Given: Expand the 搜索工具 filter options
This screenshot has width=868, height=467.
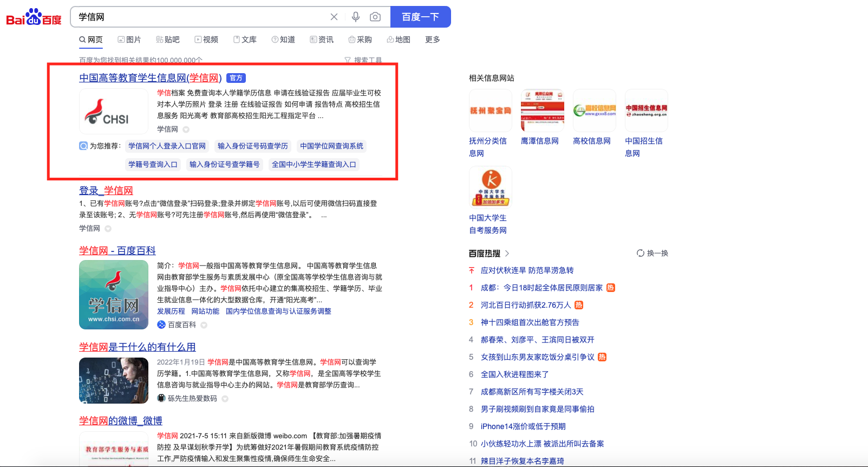Looking at the screenshot, I should point(363,60).
